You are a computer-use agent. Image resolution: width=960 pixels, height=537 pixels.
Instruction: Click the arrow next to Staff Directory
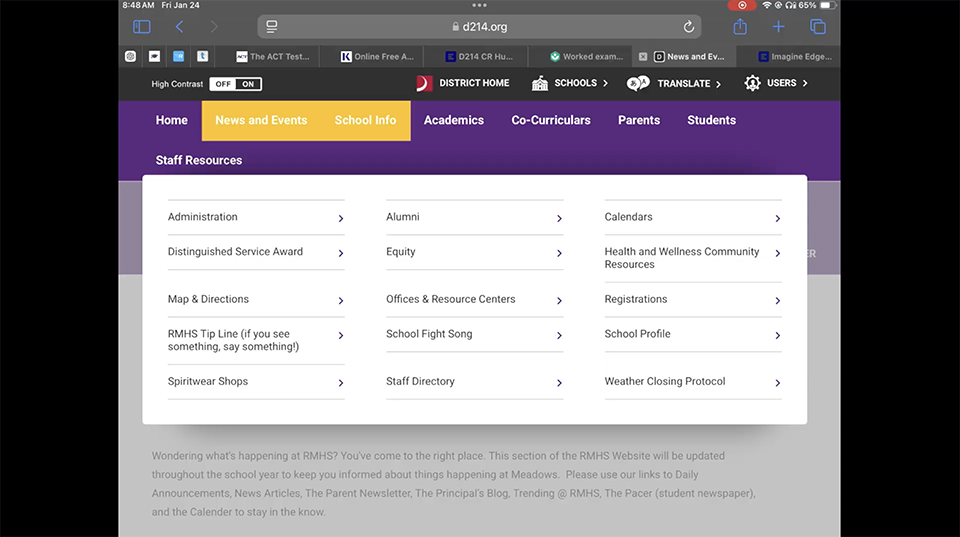click(x=559, y=383)
